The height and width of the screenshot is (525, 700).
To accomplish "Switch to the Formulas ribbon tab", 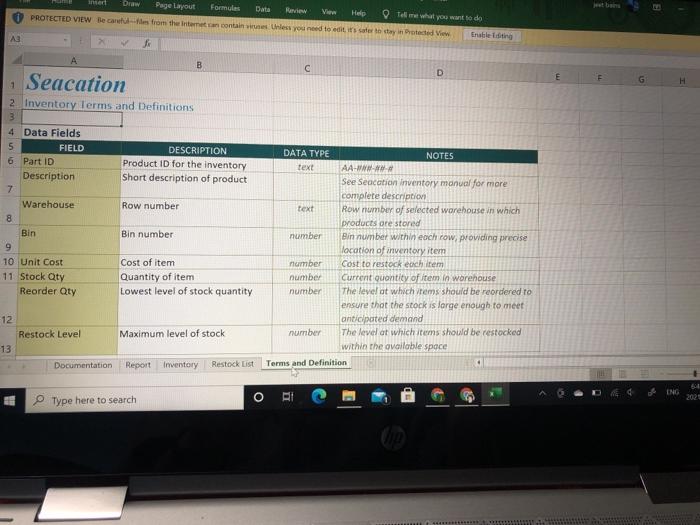I will point(225,8).
